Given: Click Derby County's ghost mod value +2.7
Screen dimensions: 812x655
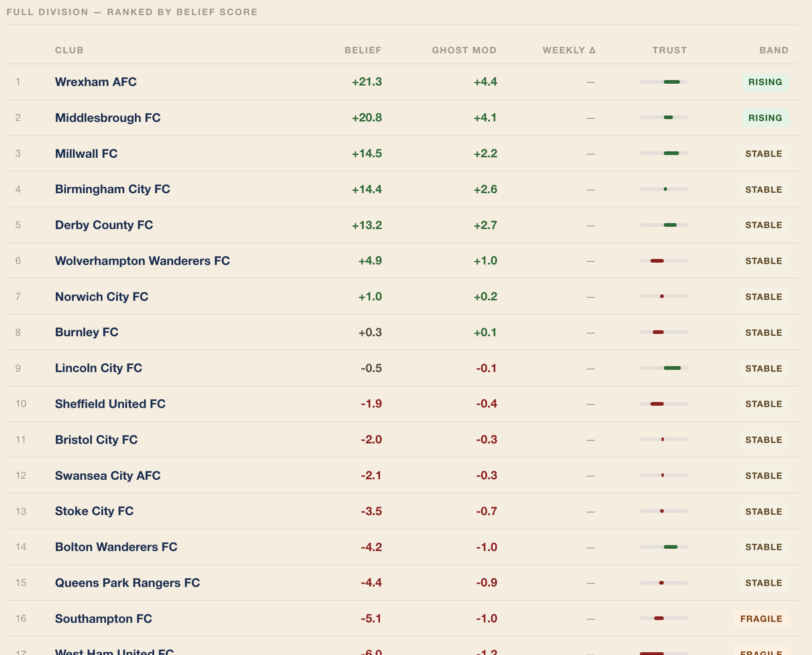Looking at the screenshot, I should pos(486,225).
